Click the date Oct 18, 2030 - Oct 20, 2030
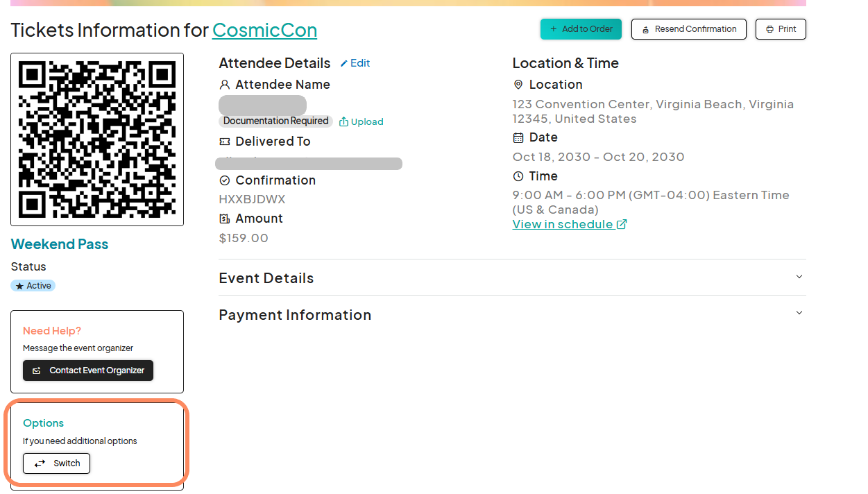 599,157
